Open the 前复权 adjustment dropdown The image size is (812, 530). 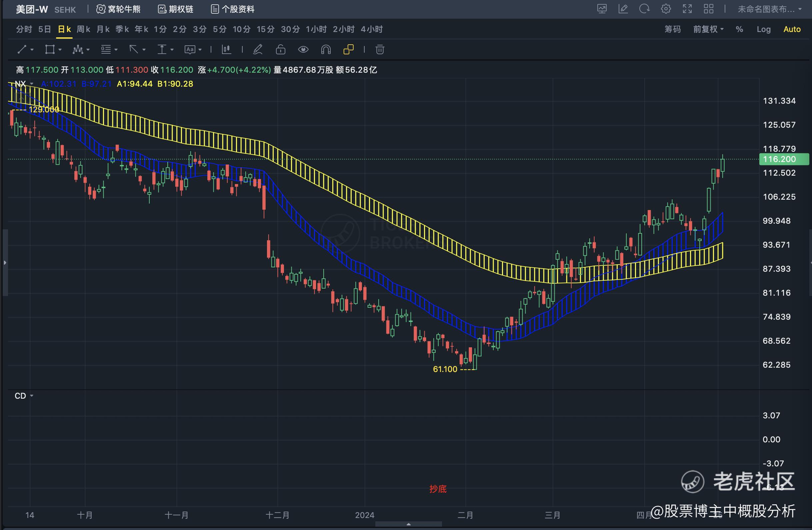(708, 29)
